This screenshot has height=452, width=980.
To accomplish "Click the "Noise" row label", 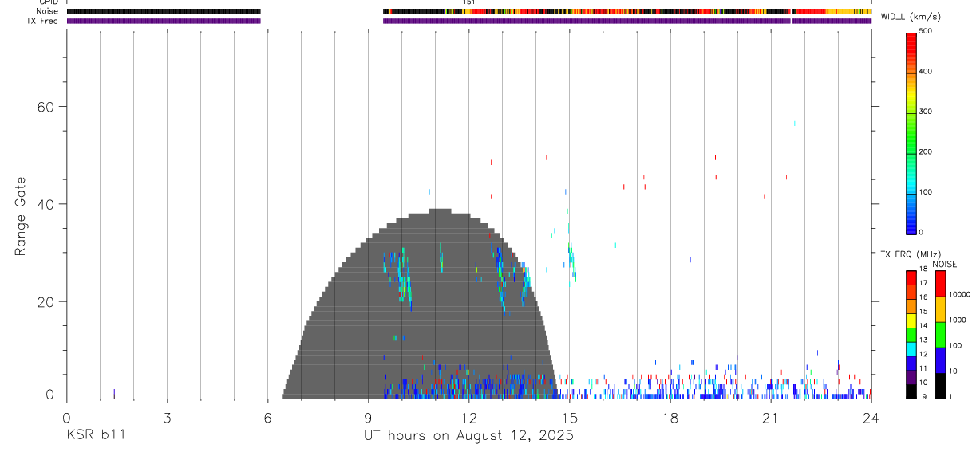I will click(x=48, y=11).
